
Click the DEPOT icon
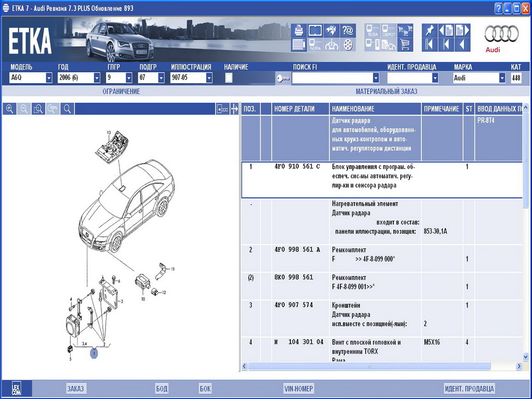pos(389,31)
